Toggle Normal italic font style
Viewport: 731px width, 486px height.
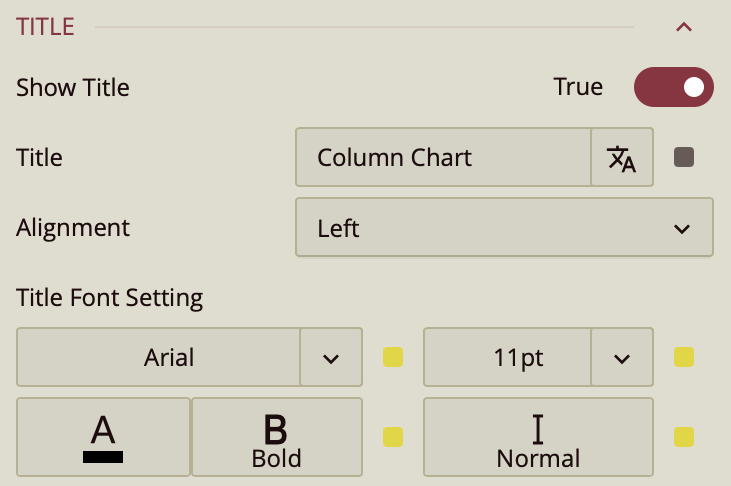point(538,437)
